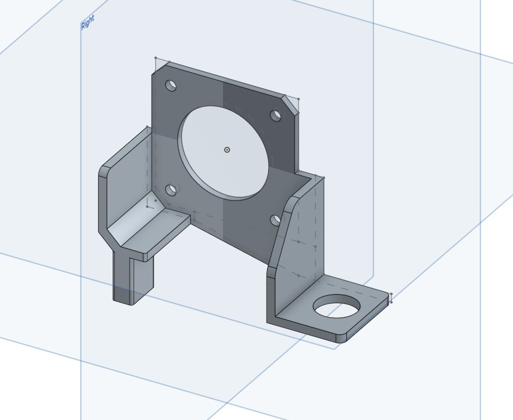The image size is (513, 420).
Task: Select the chamfered top-right corner edge
Action: point(289,102)
